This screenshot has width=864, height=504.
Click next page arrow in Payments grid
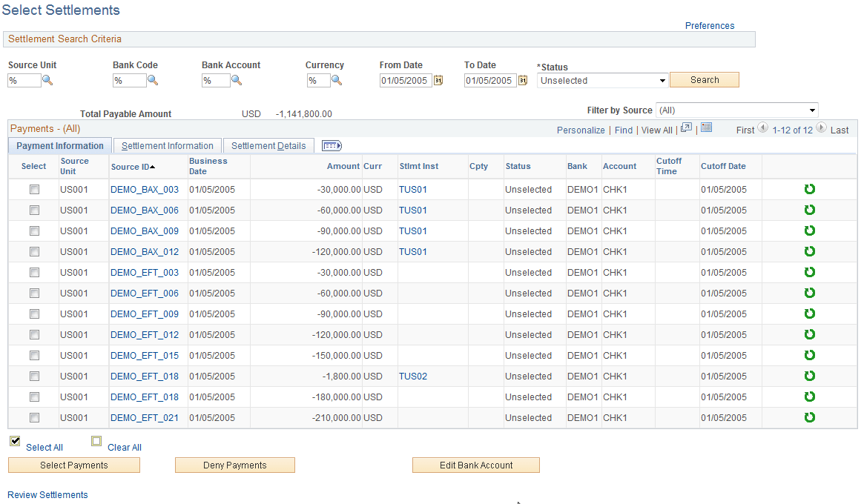coord(821,127)
